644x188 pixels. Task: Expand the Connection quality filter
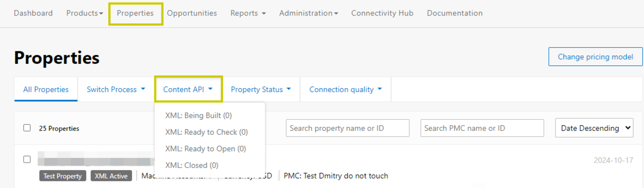(345, 90)
